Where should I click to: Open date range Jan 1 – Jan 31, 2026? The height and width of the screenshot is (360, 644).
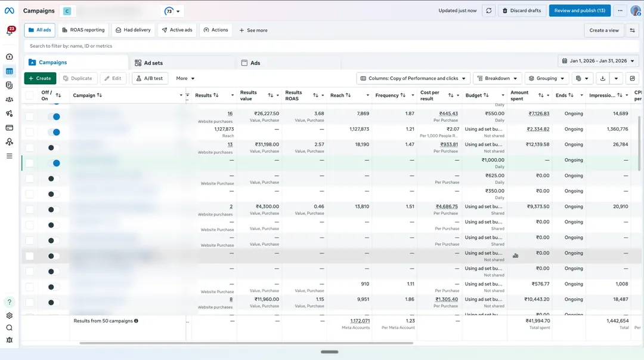(599, 61)
